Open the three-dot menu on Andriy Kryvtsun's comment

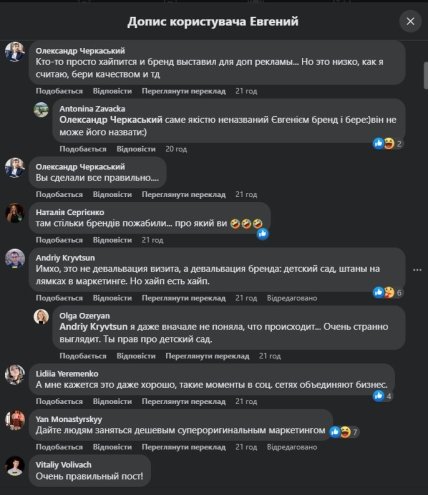(x=417, y=270)
